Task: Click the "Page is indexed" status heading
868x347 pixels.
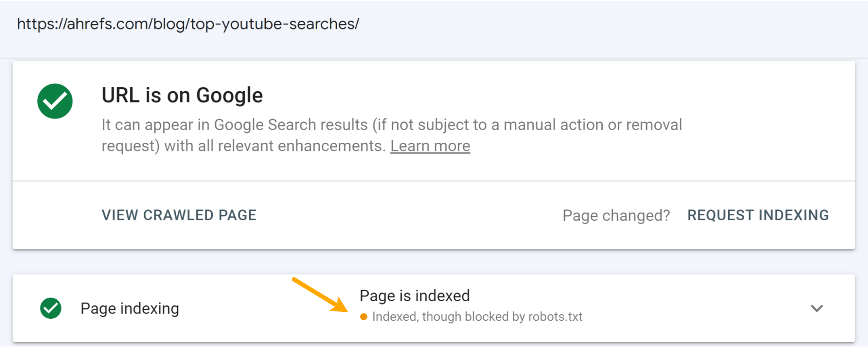Action: click(x=415, y=295)
